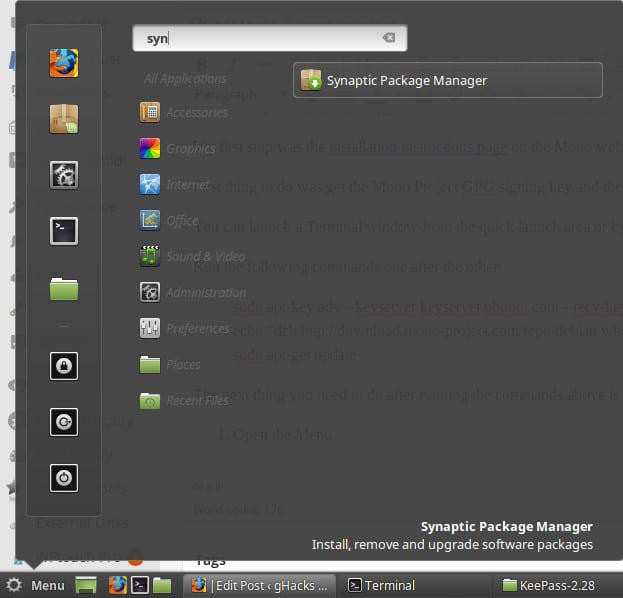
Task: Click into the menu search box
Action: coord(260,38)
